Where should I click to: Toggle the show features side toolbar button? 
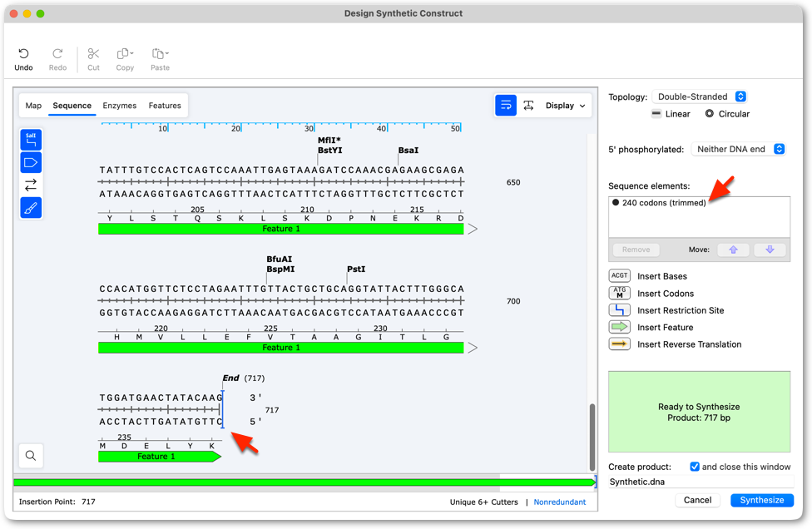(31, 162)
